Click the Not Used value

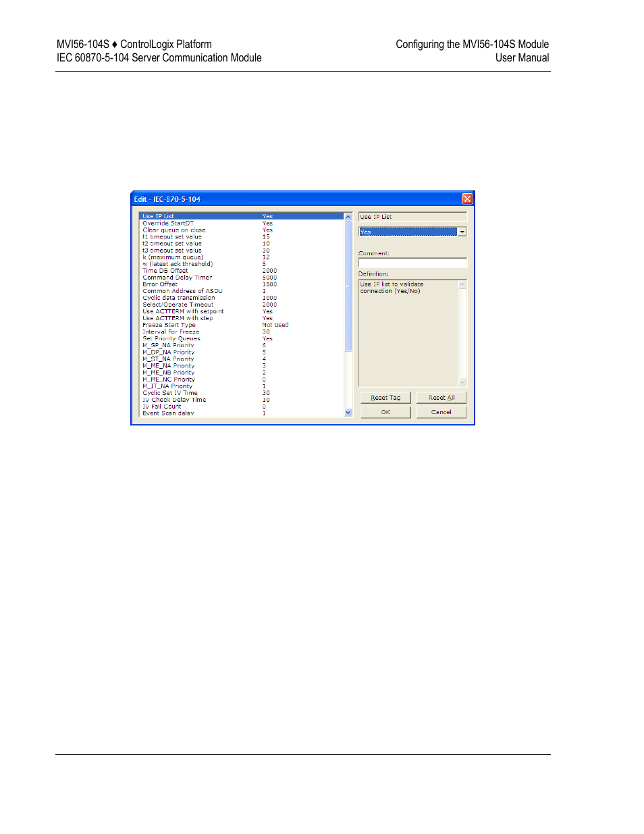tap(275, 325)
